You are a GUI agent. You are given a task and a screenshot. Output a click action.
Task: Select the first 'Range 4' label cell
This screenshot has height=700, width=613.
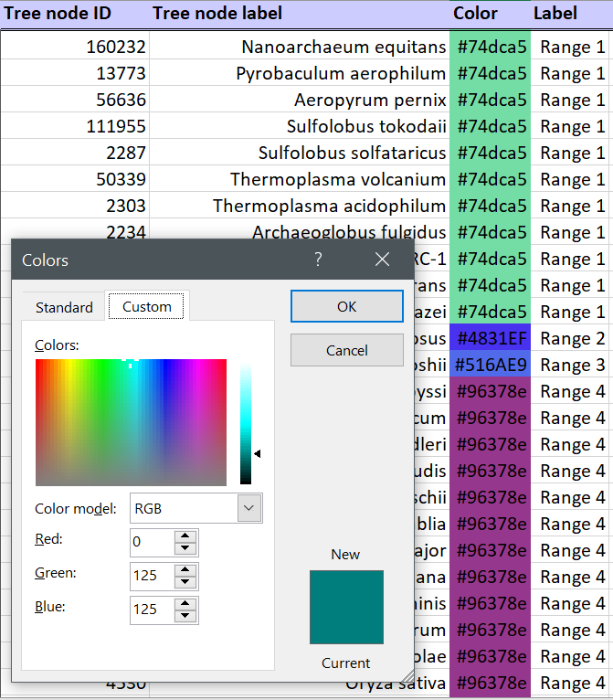point(570,391)
